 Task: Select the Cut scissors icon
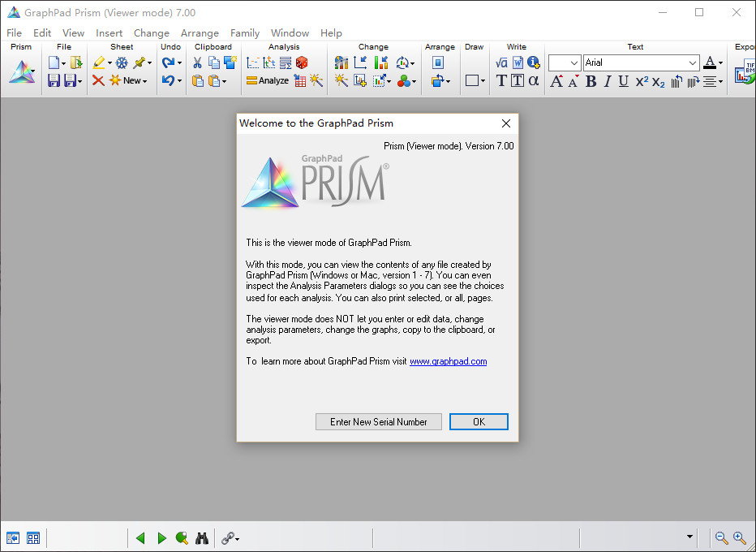coord(197,63)
